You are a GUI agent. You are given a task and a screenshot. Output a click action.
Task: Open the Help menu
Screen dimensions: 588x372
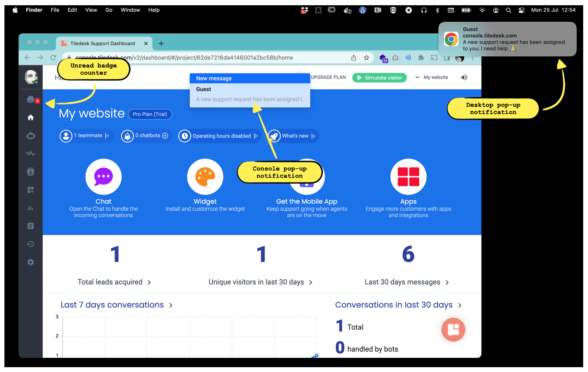click(x=154, y=10)
